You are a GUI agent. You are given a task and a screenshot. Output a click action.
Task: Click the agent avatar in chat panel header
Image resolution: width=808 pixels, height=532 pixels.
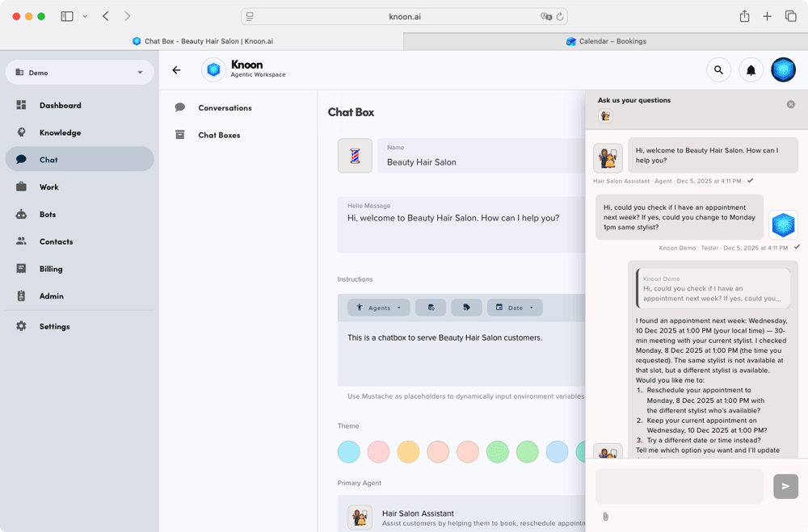[605, 116]
